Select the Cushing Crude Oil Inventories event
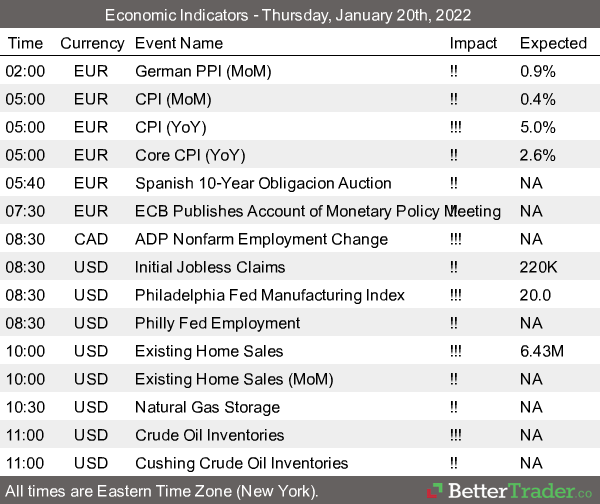Image resolution: width=600 pixels, height=504 pixels. [x=241, y=463]
